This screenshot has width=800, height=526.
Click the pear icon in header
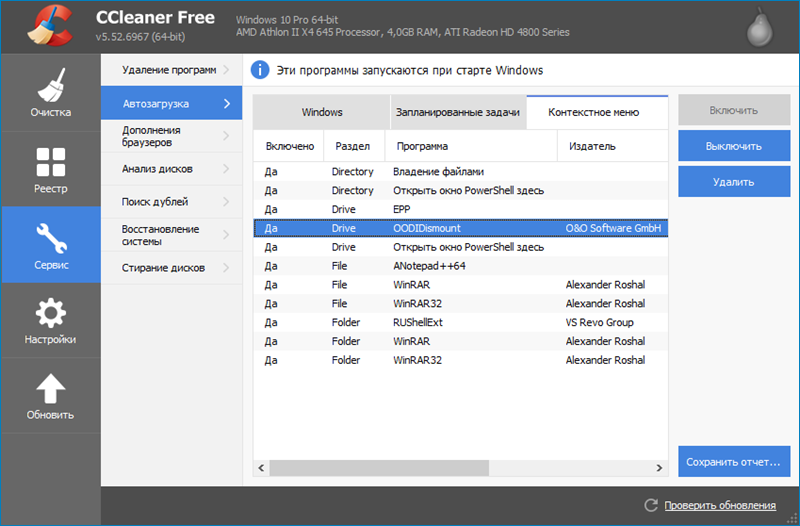click(x=760, y=27)
